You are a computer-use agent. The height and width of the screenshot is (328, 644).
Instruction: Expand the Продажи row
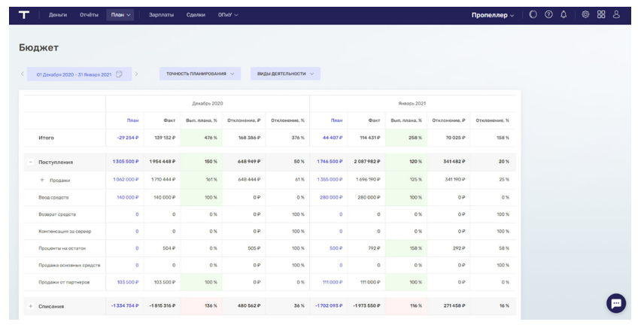tap(42, 180)
